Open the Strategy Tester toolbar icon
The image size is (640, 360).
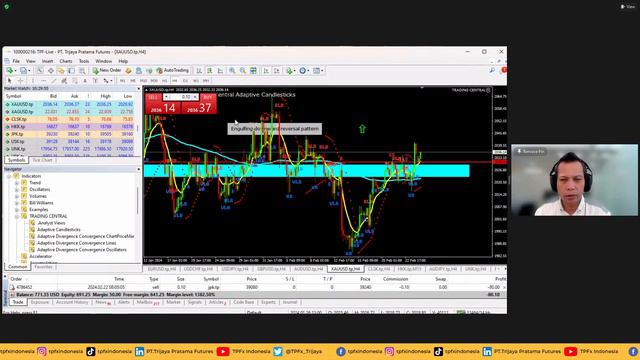point(82,71)
